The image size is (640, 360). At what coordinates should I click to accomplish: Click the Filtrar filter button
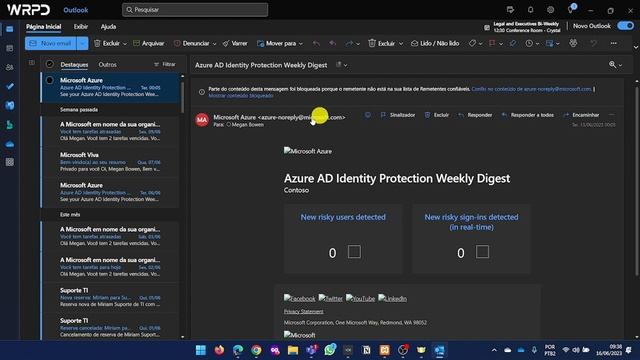click(164, 64)
